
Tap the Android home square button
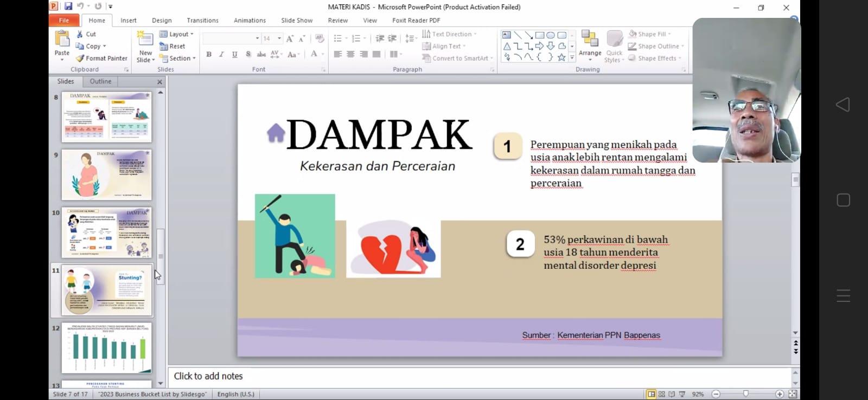click(x=844, y=200)
